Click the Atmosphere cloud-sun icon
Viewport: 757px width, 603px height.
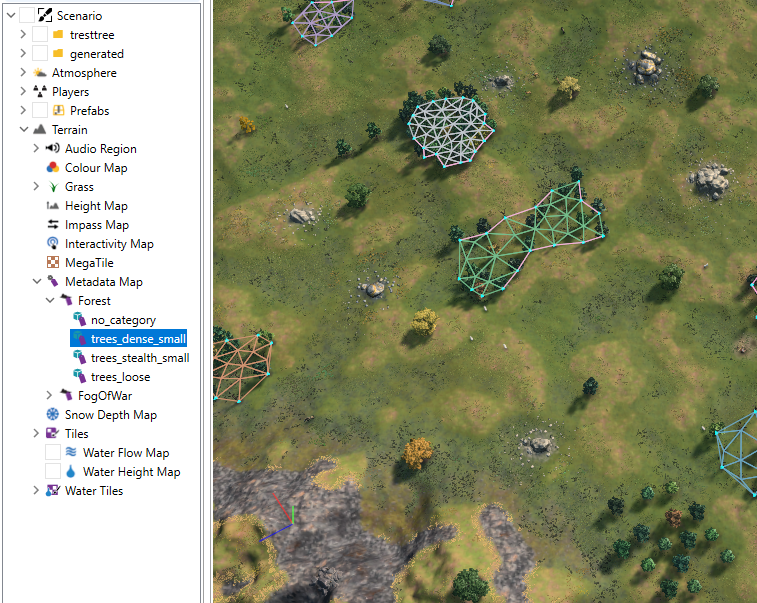(40, 72)
